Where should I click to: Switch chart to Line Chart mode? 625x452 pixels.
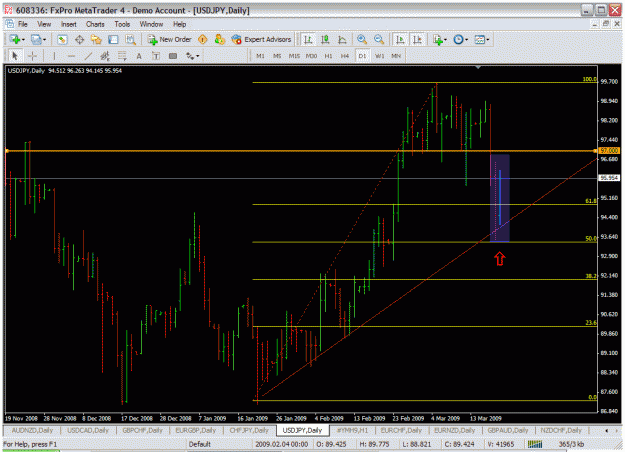point(342,39)
